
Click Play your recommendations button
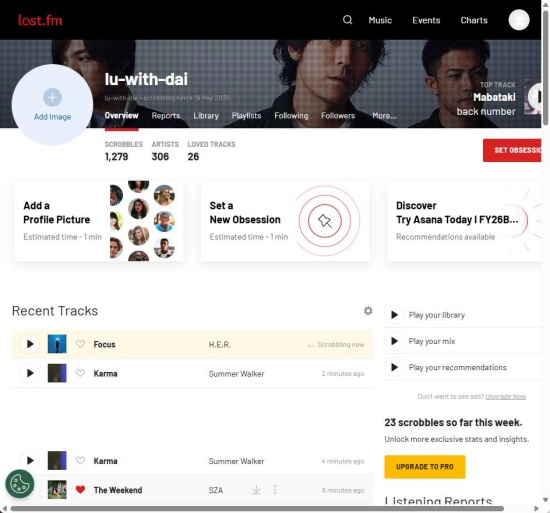click(394, 367)
